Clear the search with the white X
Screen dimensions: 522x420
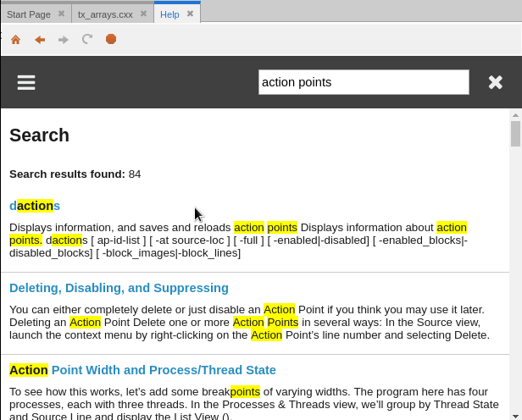[496, 82]
